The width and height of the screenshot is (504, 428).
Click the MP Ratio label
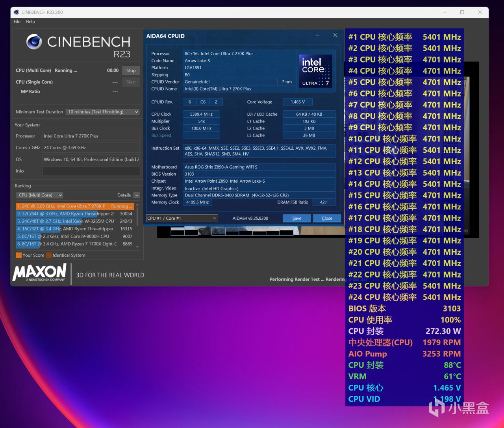tap(30, 91)
